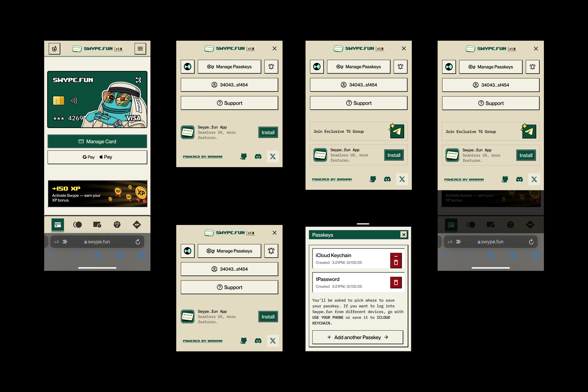
Task: Choose the G Pay / Apple Pay button
Action: [x=97, y=157]
